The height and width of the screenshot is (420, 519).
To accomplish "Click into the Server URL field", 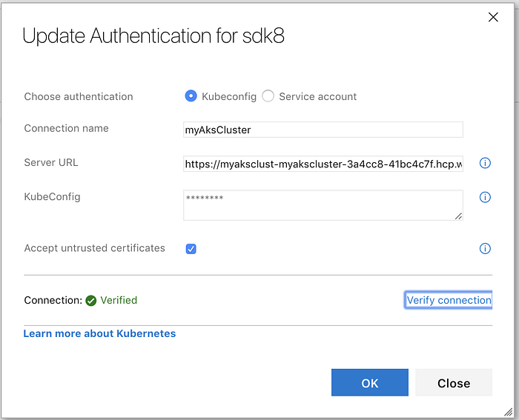I will click(323, 164).
